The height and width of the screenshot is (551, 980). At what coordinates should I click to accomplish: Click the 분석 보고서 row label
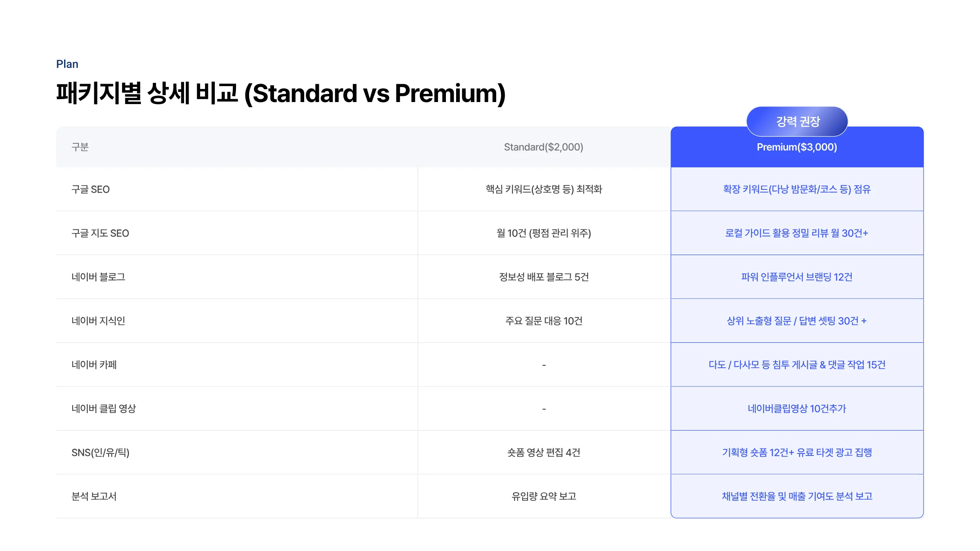[94, 496]
